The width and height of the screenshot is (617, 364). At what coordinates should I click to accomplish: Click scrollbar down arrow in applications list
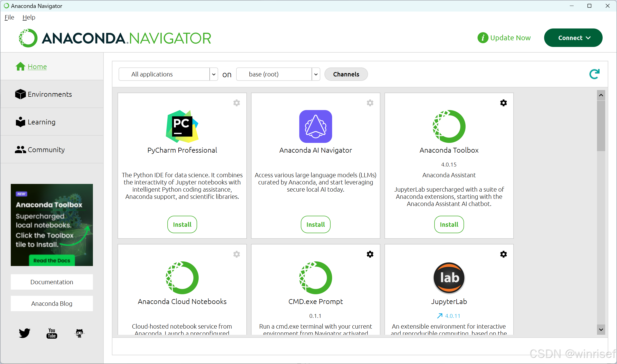coord(601,329)
